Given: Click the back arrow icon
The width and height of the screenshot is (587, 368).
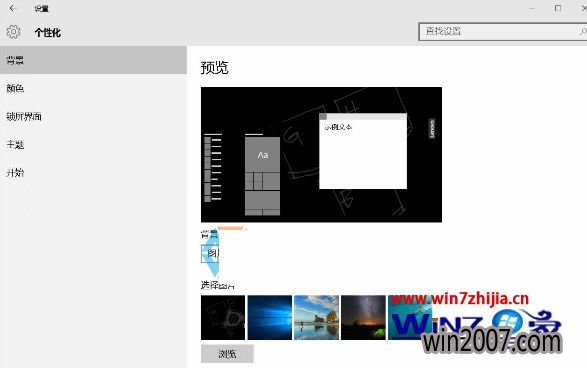Looking at the screenshot, I should pyautogui.click(x=12, y=8).
